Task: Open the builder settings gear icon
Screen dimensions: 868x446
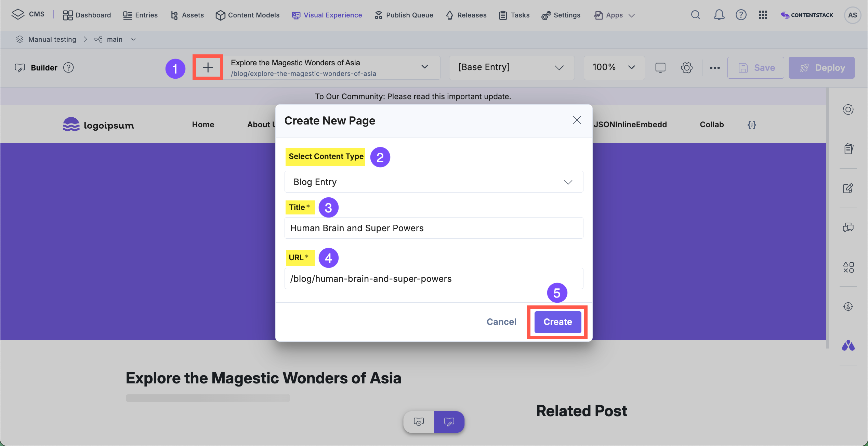Action: 686,68
